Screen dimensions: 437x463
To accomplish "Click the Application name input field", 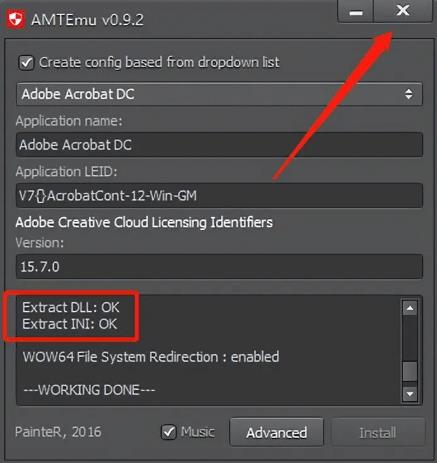I will pyautogui.click(x=219, y=145).
